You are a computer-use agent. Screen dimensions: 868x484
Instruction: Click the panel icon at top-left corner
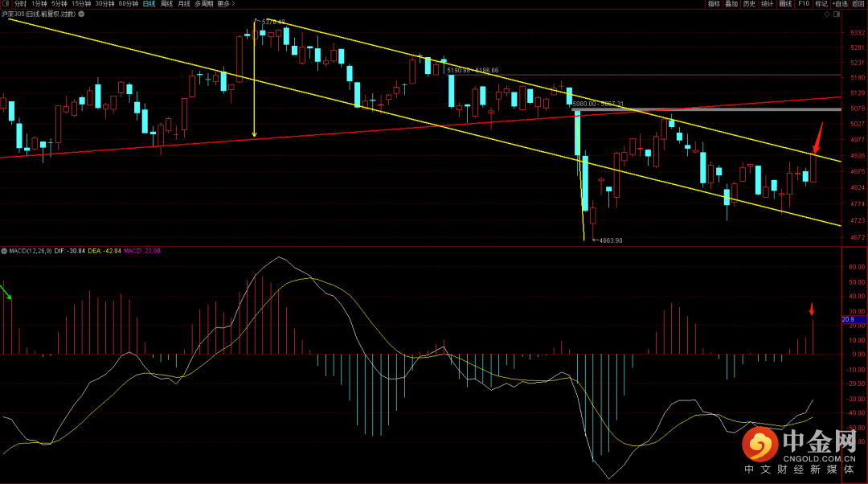[x=6, y=3]
